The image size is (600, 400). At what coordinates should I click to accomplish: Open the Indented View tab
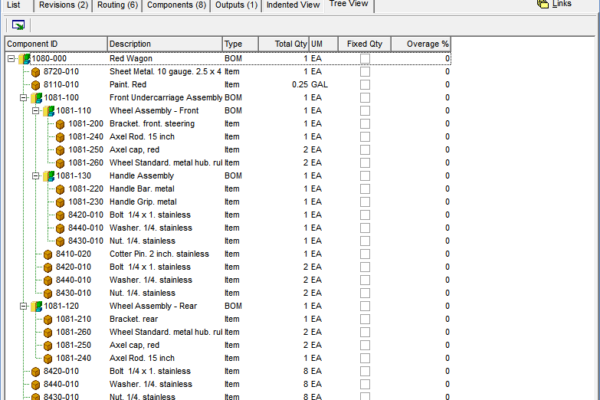293,5
